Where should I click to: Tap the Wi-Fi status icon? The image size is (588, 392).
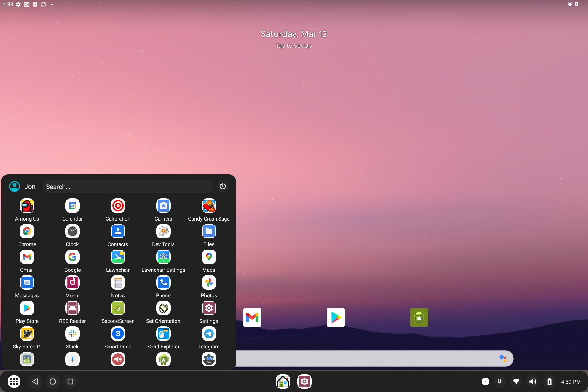click(516, 381)
